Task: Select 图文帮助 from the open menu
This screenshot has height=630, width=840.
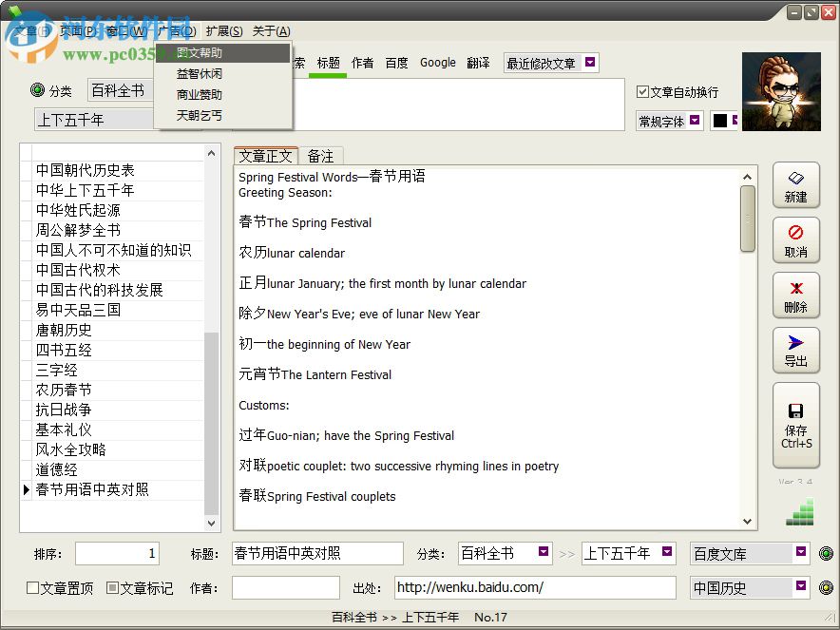Action: click(x=200, y=53)
